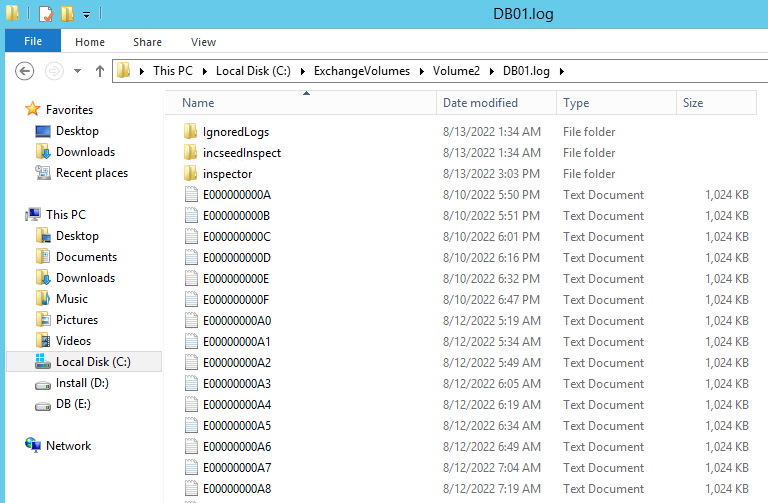
Task: Click the E00000000A5 file icon
Action: [x=191, y=426]
